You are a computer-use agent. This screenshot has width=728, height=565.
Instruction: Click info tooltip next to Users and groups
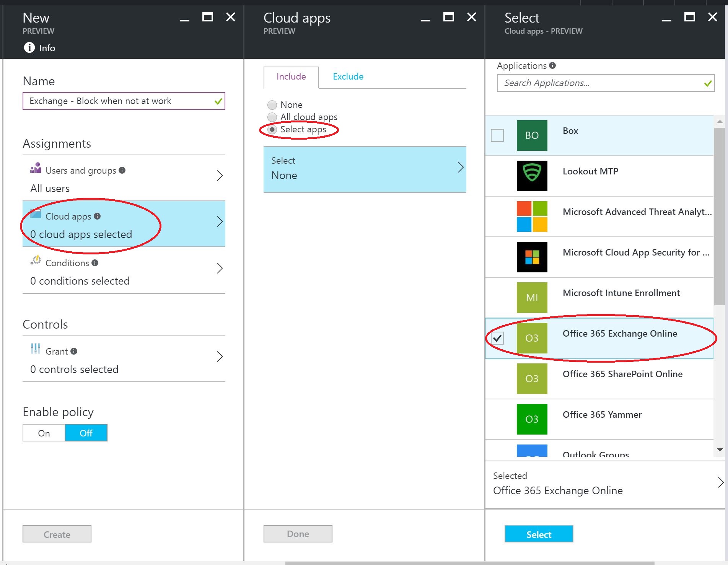coord(122,170)
